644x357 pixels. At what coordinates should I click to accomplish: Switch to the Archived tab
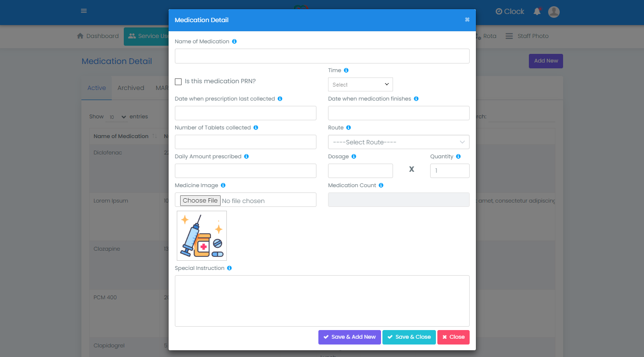pos(131,88)
